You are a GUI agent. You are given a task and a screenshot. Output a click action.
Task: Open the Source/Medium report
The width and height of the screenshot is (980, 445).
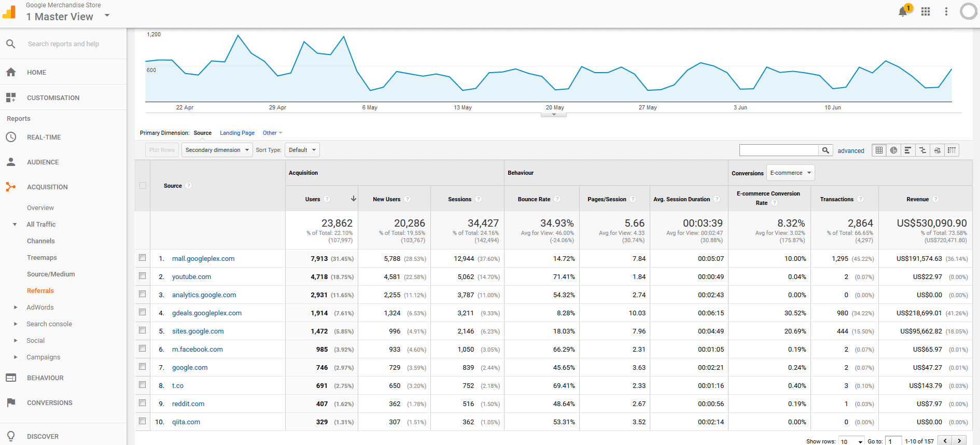[51, 274]
